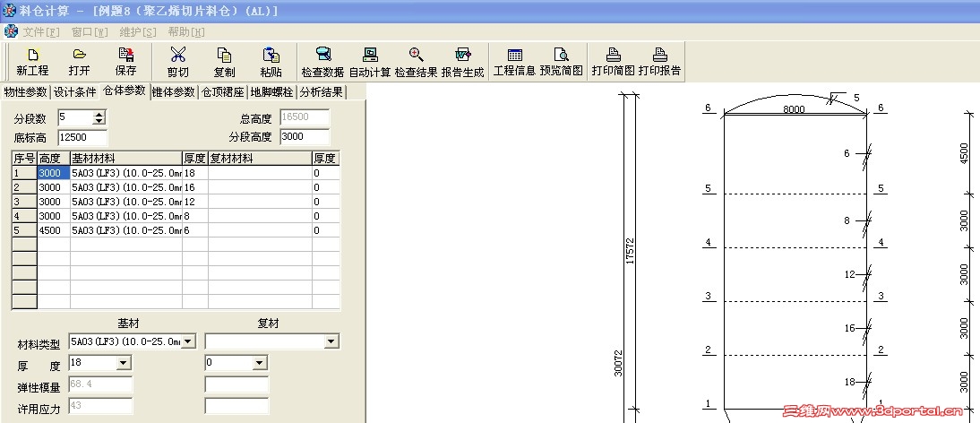
Task: Open a project with 打开 icon
Action: pyautogui.click(x=80, y=61)
